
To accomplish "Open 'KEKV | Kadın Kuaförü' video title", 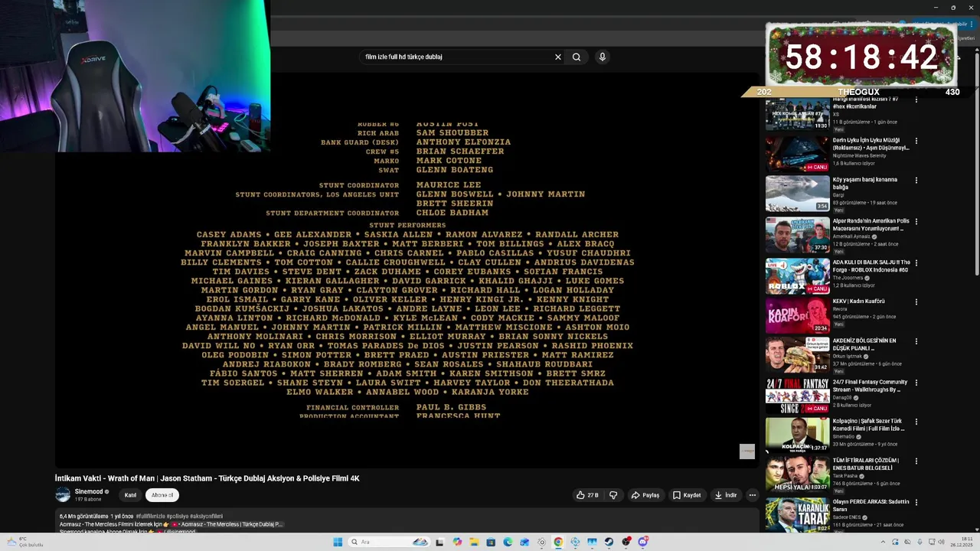I will [858, 302].
